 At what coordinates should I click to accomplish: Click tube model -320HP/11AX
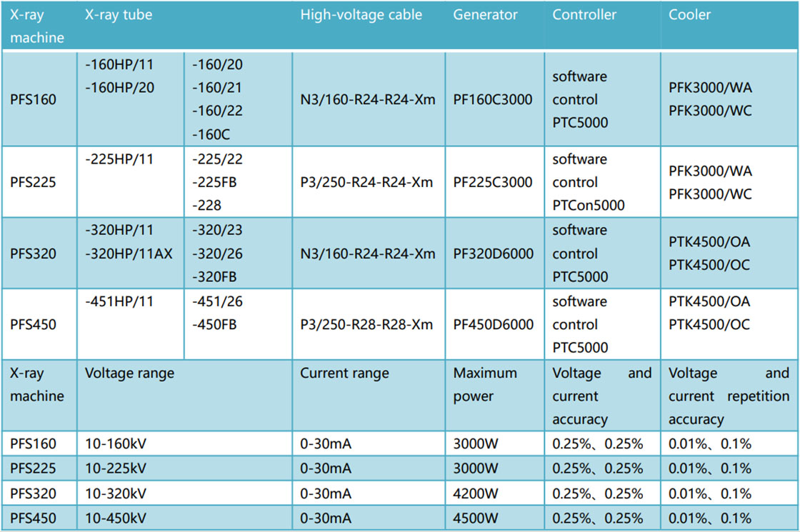pos(129,254)
